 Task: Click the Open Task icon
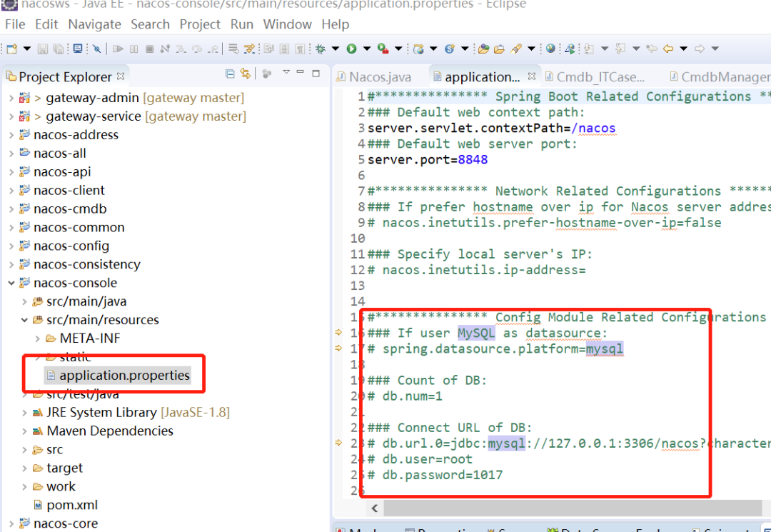500,49
